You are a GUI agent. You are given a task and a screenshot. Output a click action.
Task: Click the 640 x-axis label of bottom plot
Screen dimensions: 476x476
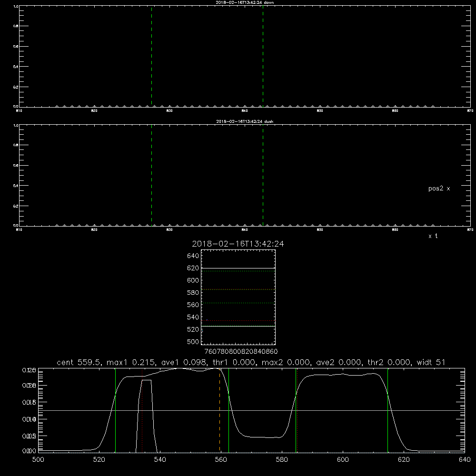tap(465, 460)
